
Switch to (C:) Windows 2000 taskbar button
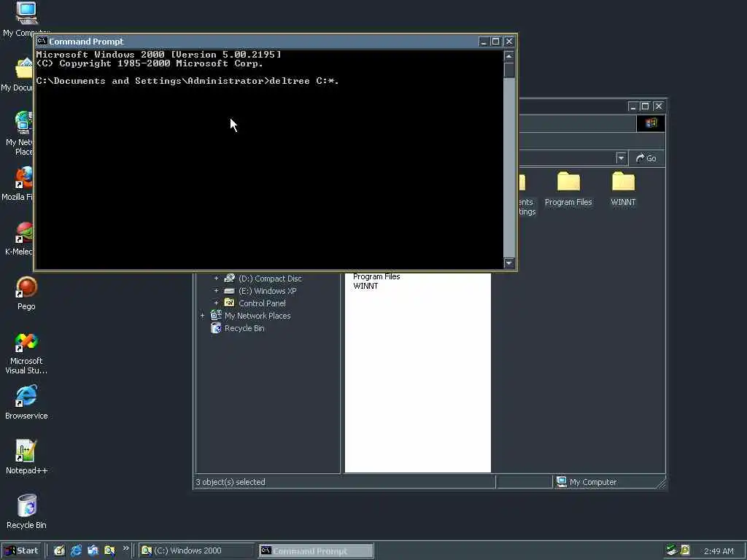point(196,551)
